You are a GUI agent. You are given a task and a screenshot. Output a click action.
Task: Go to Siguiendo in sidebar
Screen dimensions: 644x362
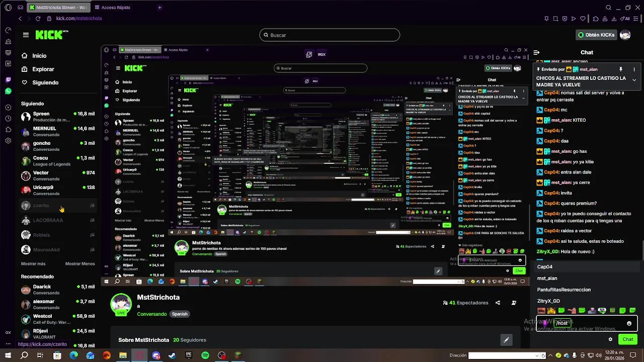pyautogui.click(x=40, y=82)
